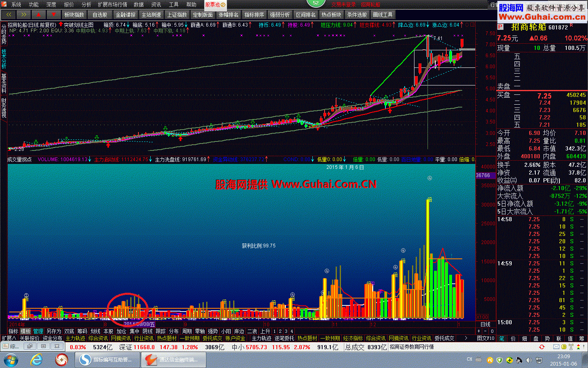The image size is (588, 368).
Task: Select the 周期 indicator template
Action: [x=187, y=331]
